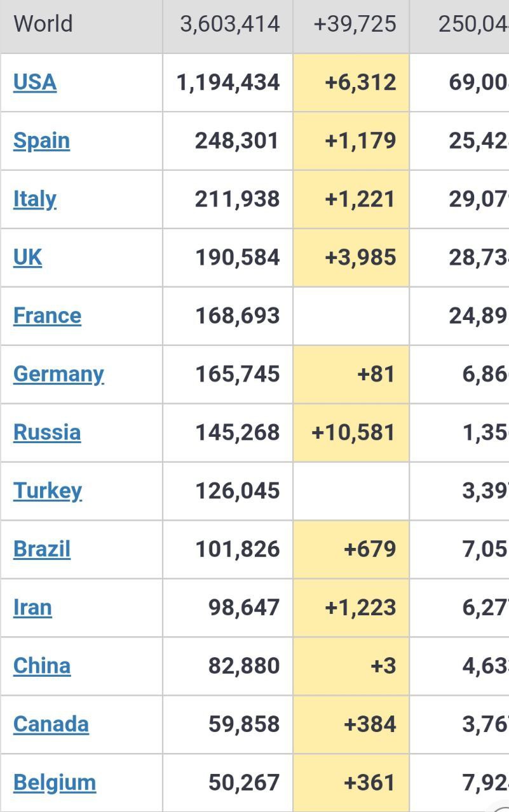Viewport: 509px width, 812px height.
Task: Open the Italy country link
Action: [x=35, y=199]
